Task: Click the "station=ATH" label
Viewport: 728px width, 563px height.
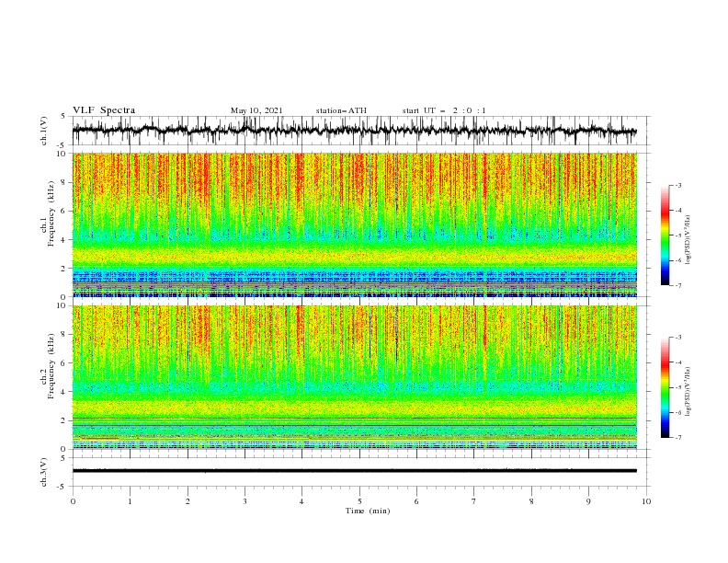Action: [x=341, y=110]
